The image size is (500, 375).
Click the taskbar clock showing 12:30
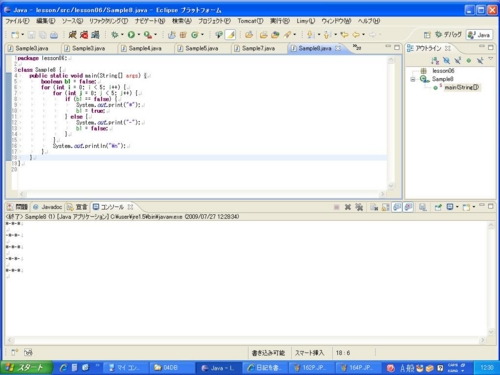(487, 368)
